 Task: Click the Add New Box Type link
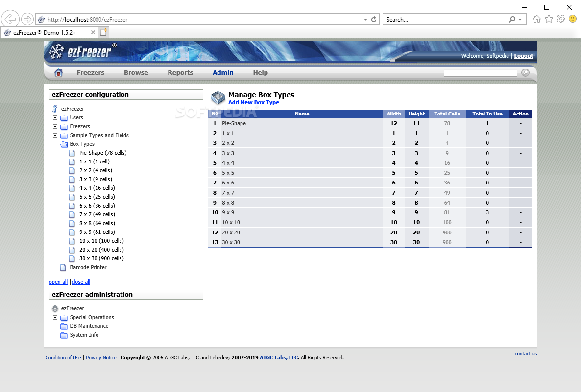pos(253,103)
